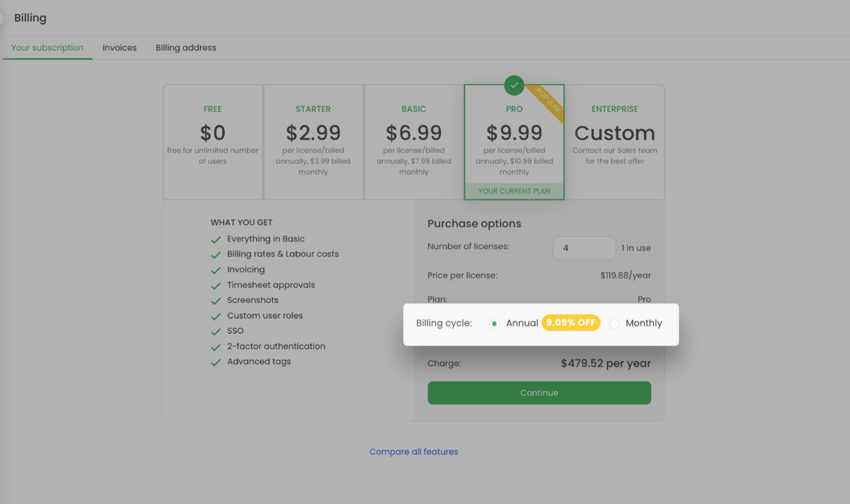Click the green Continue button

click(539, 393)
